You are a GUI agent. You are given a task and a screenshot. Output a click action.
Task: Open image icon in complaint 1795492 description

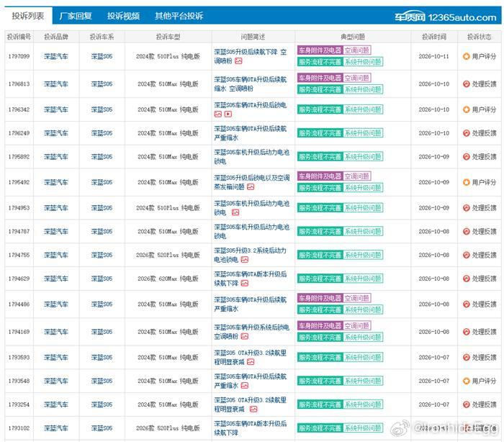coord(251,186)
